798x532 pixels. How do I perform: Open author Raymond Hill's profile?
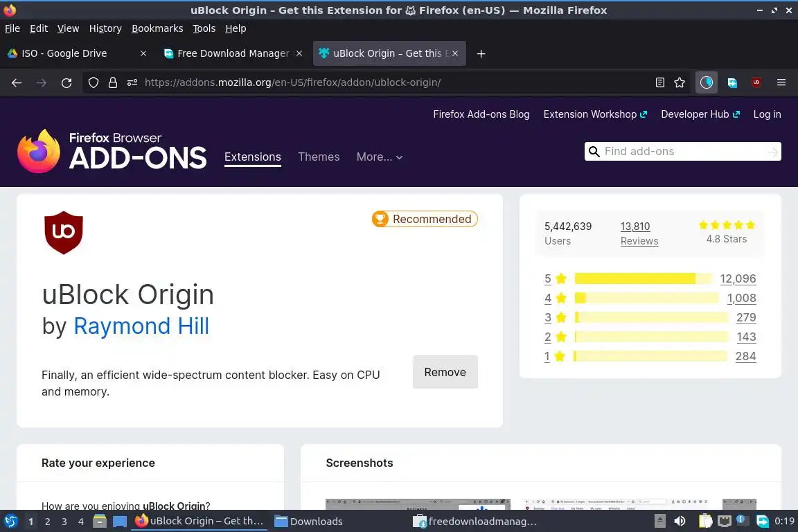[x=141, y=326]
